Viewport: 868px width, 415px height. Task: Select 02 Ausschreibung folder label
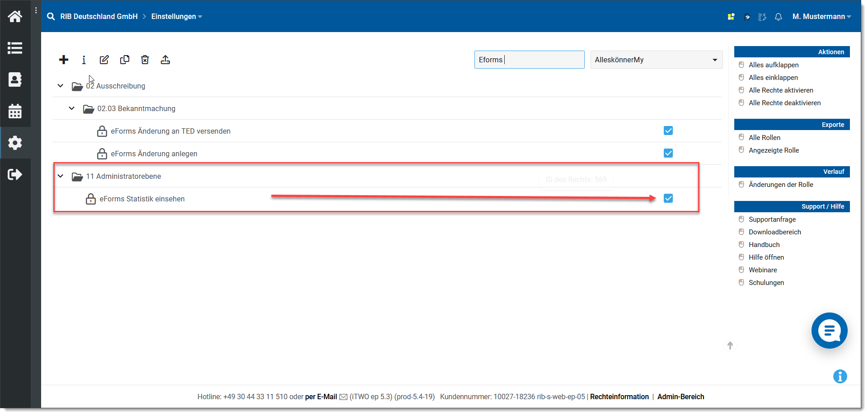(116, 86)
